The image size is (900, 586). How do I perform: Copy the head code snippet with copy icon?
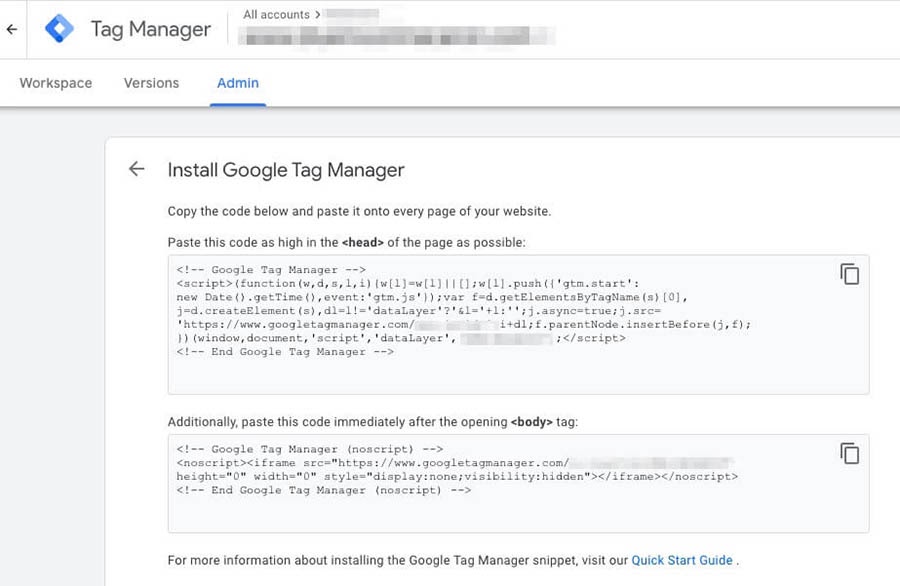(849, 274)
